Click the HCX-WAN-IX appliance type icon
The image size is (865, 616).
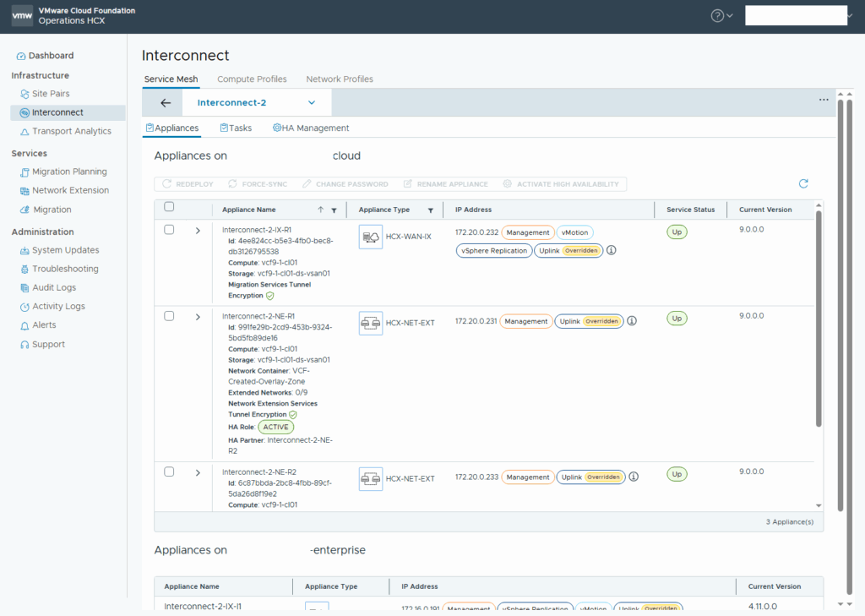370,237
